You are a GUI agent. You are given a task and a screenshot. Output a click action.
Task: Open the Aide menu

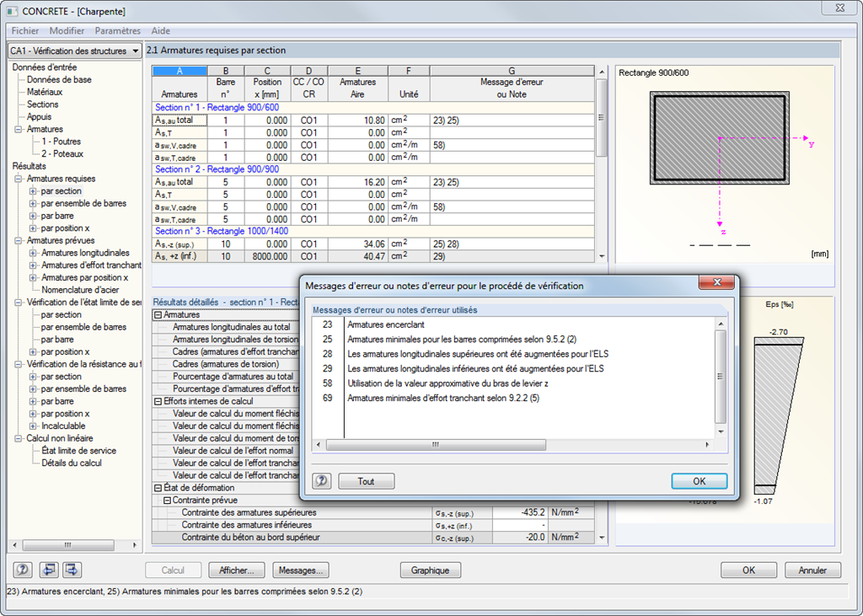click(161, 31)
